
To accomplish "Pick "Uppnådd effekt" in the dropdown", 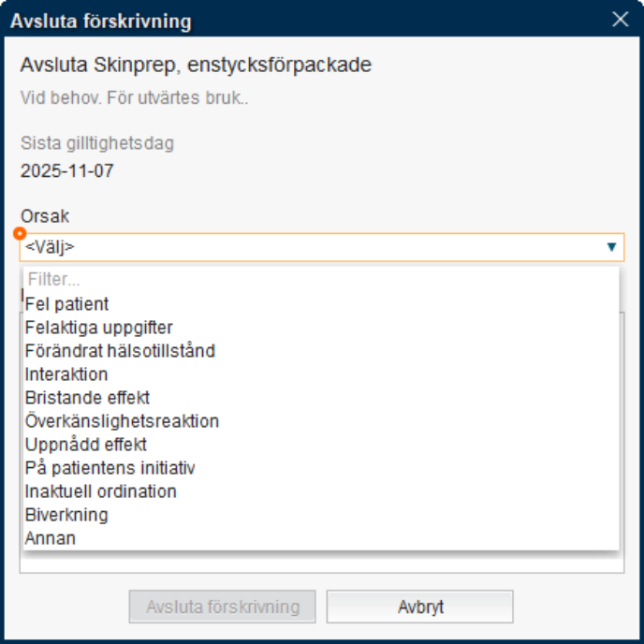I will [86, 445].
